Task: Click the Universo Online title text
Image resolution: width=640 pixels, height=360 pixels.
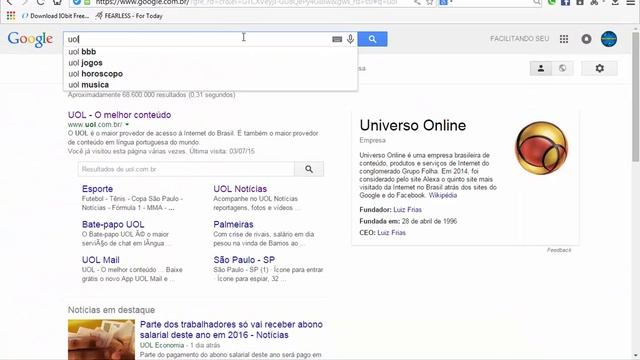Action: pyautogui.click(x=413, y=125)
